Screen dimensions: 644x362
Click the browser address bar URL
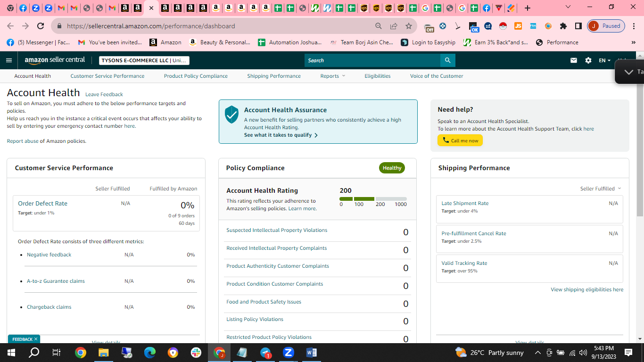click(x=151, y=26)
